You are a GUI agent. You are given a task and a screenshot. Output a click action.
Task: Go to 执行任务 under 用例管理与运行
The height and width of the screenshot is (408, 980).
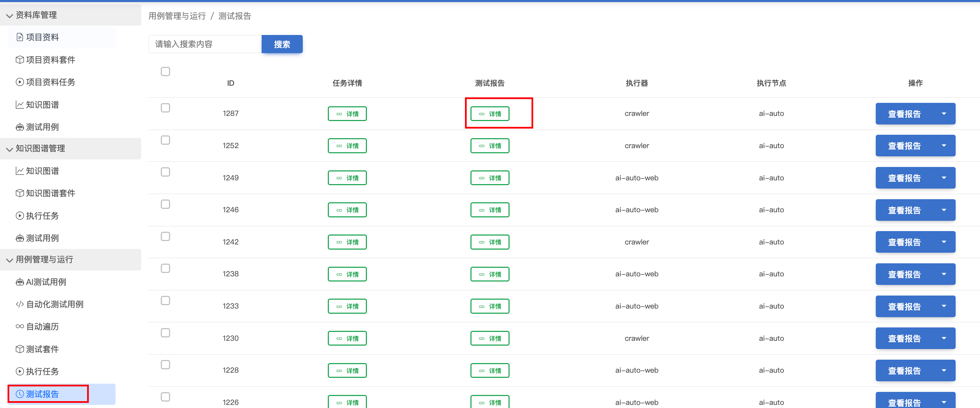click(42, 372)
